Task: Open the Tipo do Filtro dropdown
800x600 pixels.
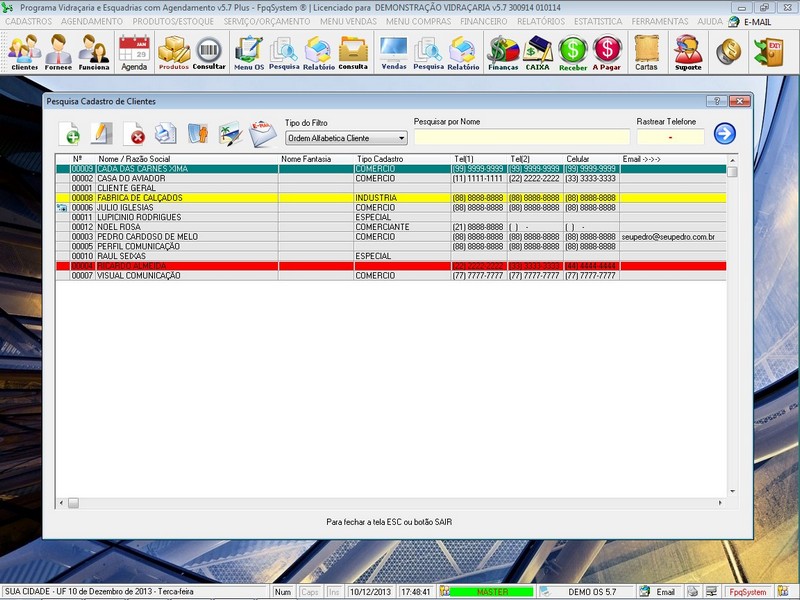Action: click(346, 138)
